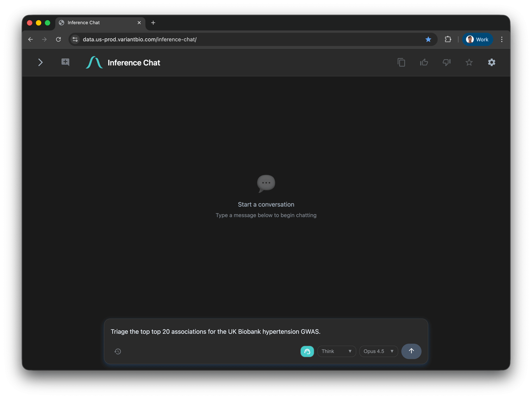Open the browser extensions puzzle icon
The image size is (532, 399).
click(x=448, y=39)
